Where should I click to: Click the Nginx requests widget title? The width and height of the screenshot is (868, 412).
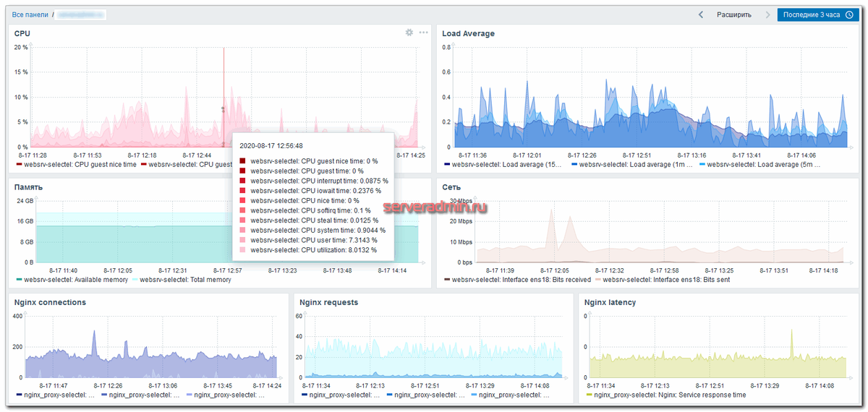point(328,302)
